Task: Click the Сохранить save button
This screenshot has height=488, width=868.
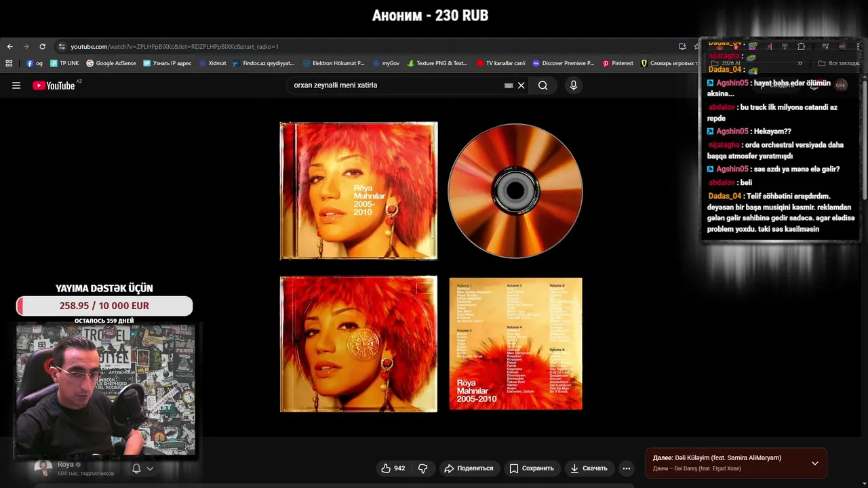Action: tap(532, 468)
